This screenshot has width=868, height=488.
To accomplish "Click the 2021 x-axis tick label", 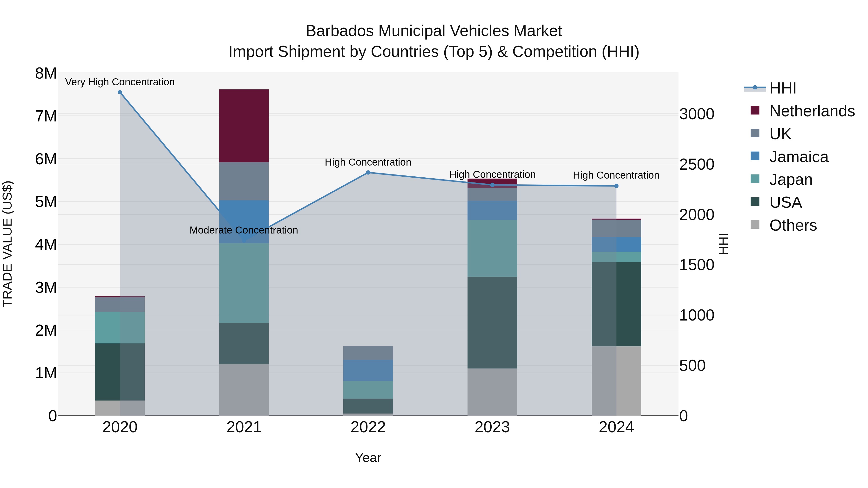I will [x=244, y=427].
